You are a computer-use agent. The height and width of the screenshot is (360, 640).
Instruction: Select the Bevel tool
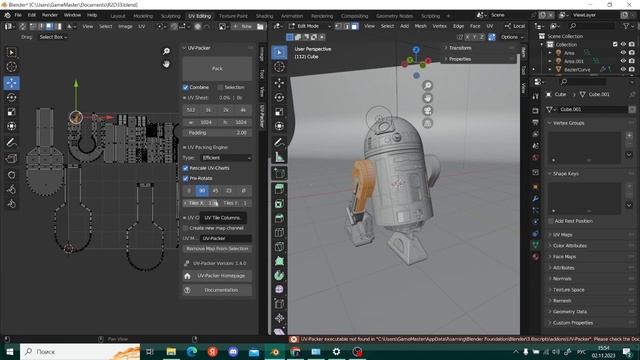(280, 218)
